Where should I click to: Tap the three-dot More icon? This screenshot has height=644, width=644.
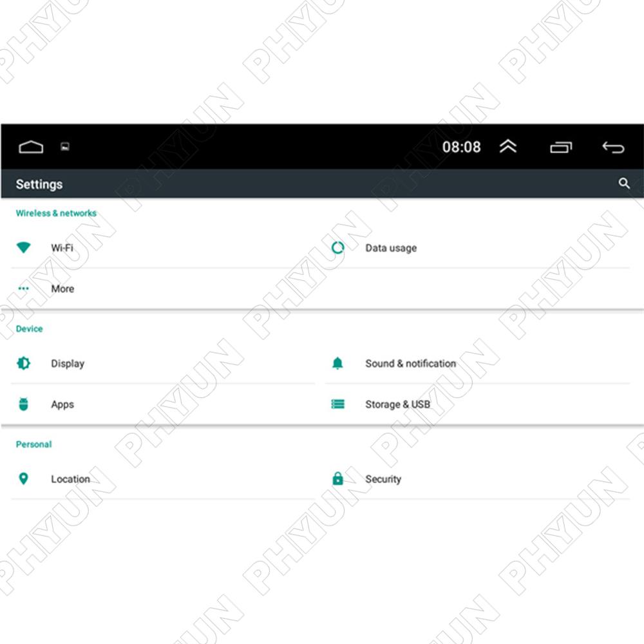(x=24, y=289)
